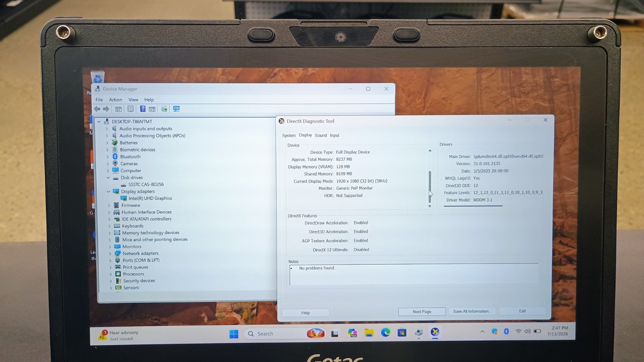644x362 pixels.
Task: Click the Bluetooth category icon in tree
Action: (x=115, y=156)
